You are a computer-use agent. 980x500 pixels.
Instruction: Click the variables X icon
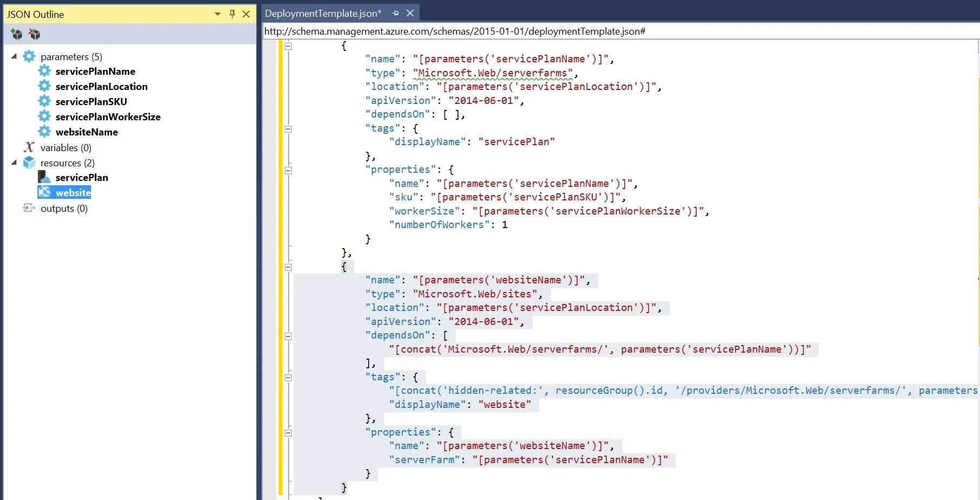coord(29,147)
